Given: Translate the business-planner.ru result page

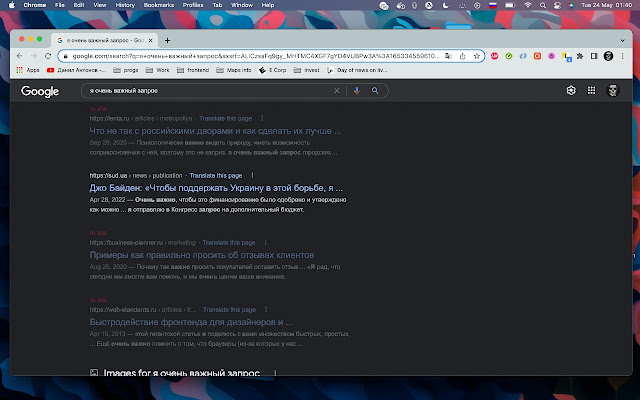Looking at the screenshot, I should pos(229,242).
